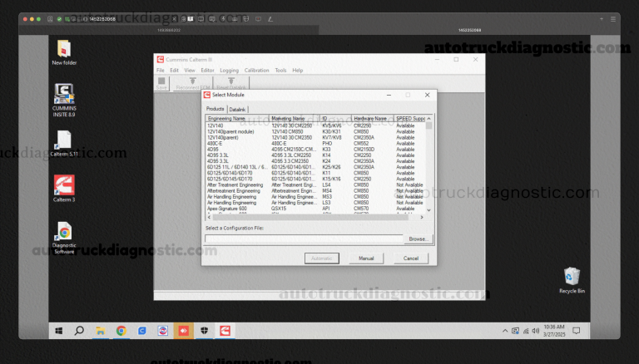Sort by Marketing Name column header

coord(295,119)
